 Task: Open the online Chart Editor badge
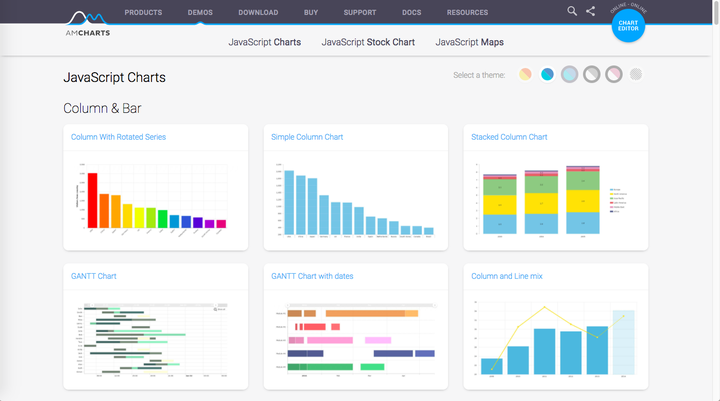point(628,25)
